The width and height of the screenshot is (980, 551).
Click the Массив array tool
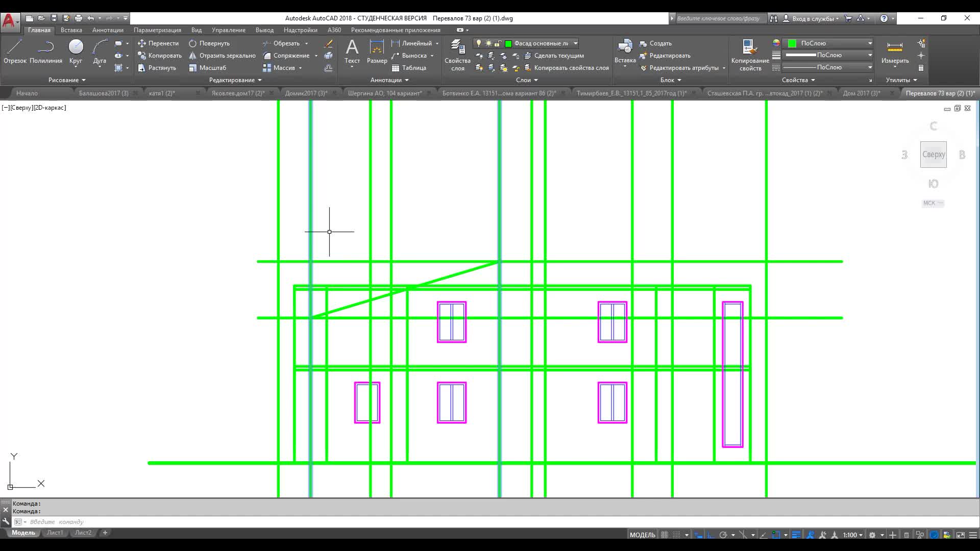(279, 68)
